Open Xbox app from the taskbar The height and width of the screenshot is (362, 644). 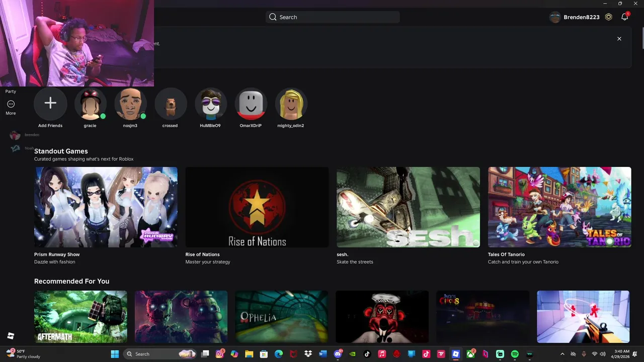coord(470,354)
